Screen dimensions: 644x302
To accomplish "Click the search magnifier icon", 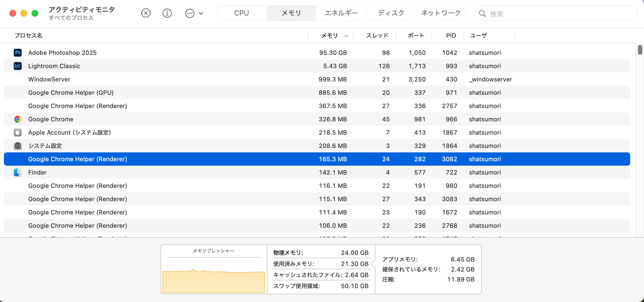I will pyautogui.click(x=482, y=14).
